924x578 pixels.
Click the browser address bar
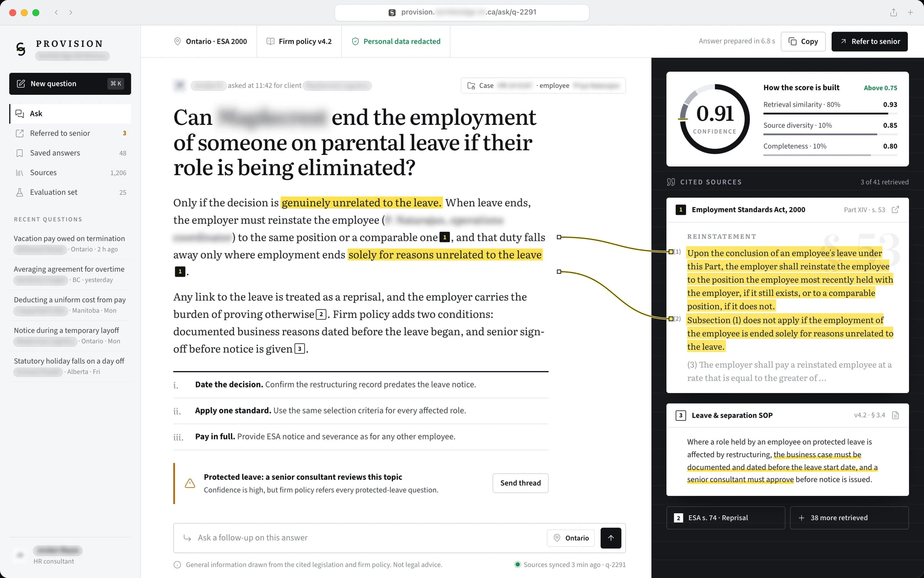[462, 12]
